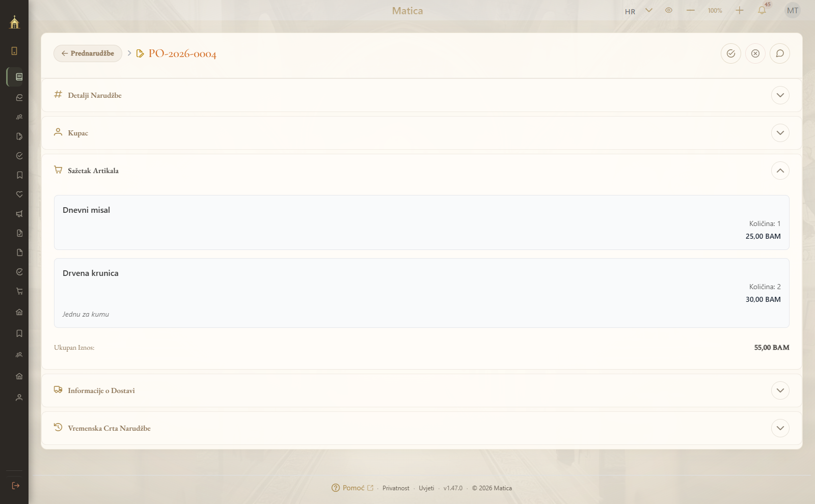This screenshot has width=815, height=504.
Task: Expand the Vremenska Crta Narudžbe section
Action: [x=780, y=428]
